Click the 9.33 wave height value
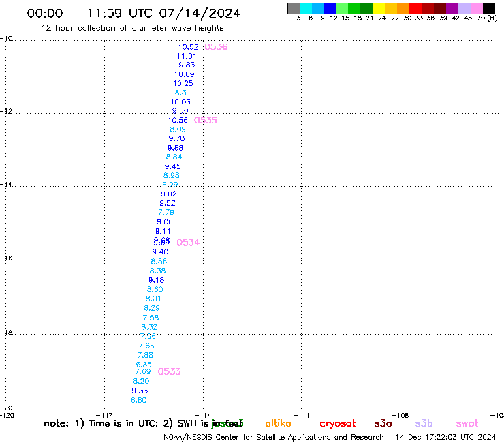504x443 pixels. (x=140, y=391)
